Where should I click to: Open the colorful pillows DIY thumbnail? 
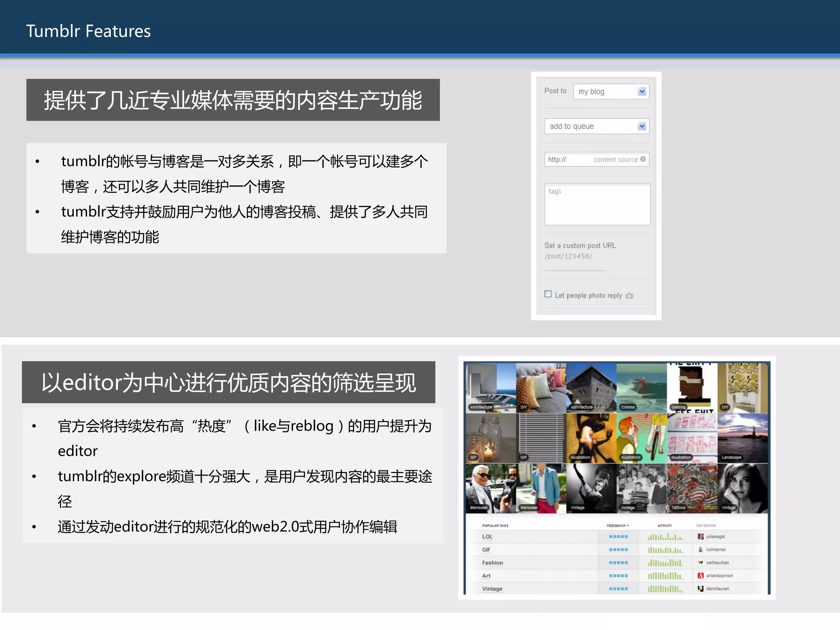pyautogui.click(x=541, y=388)
